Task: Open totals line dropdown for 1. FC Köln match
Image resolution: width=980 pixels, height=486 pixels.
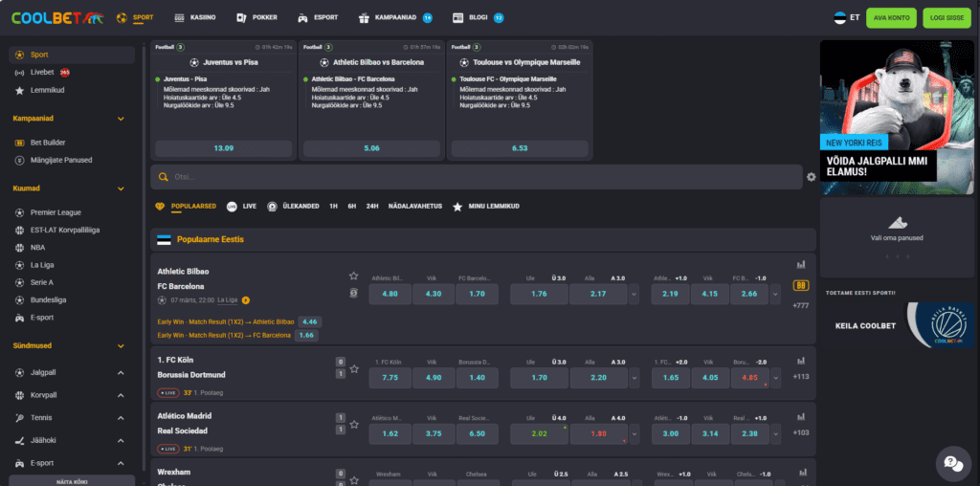Action: click(x=635, y=378)
